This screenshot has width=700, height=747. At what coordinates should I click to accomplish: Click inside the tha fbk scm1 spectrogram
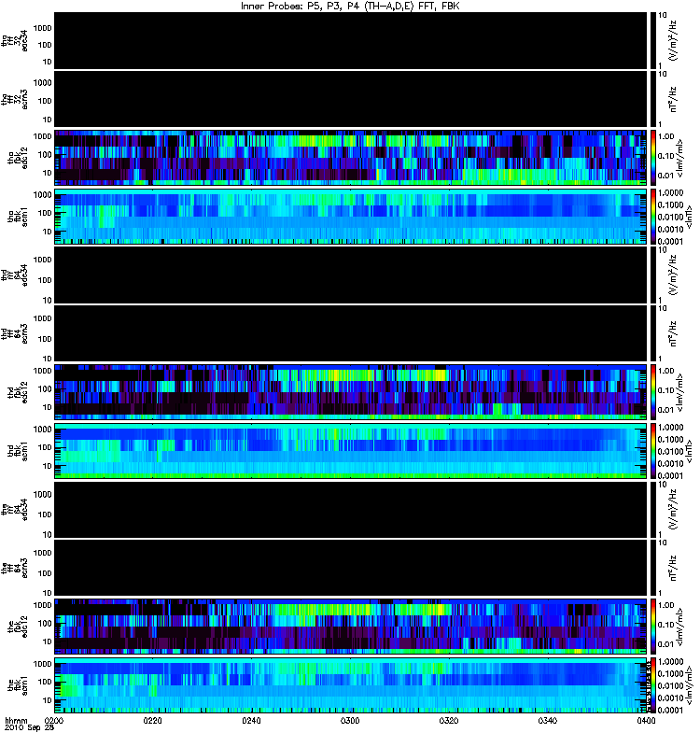(351, 217)
